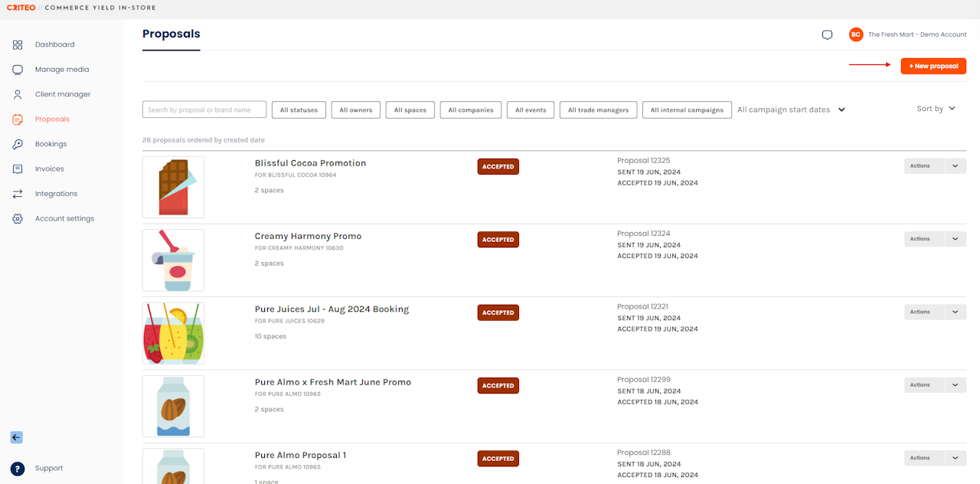Open Account settings gear icon
Screen dimensions: 980x484
point(18,219)
